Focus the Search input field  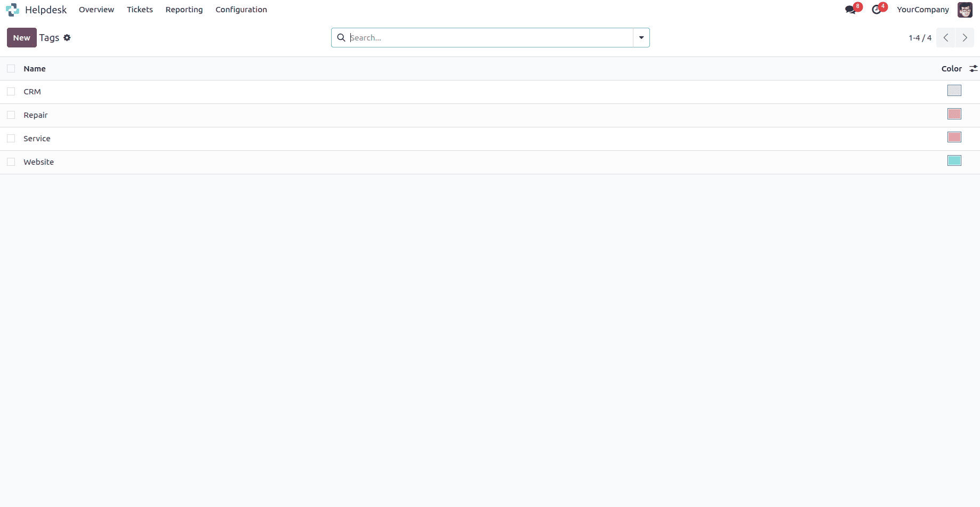click(490, 38)
